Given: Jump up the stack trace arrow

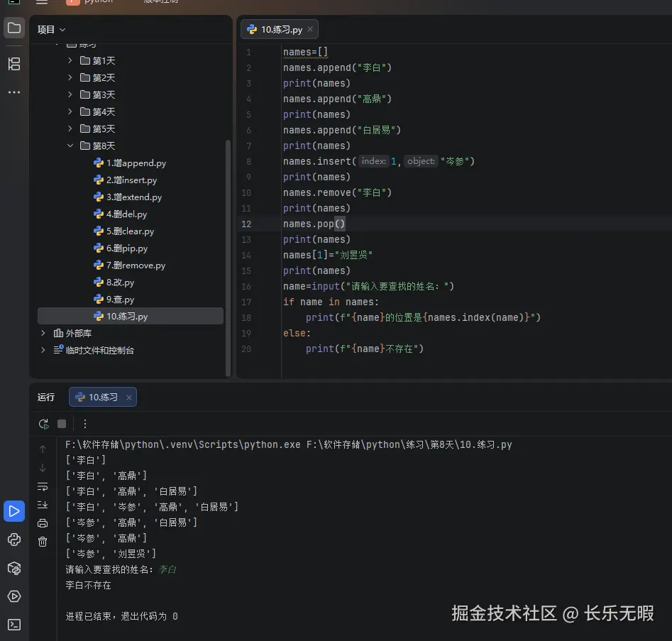Looking at the screenshot, I should pos(43,449).
